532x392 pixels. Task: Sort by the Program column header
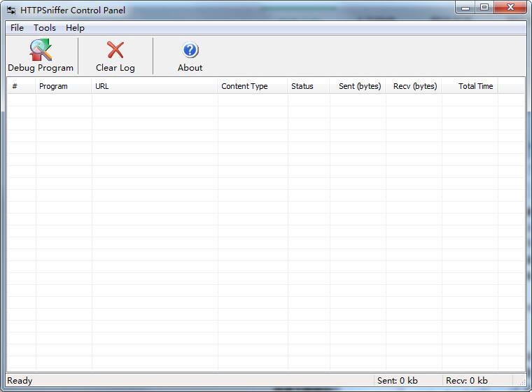(x=63, y=86)
